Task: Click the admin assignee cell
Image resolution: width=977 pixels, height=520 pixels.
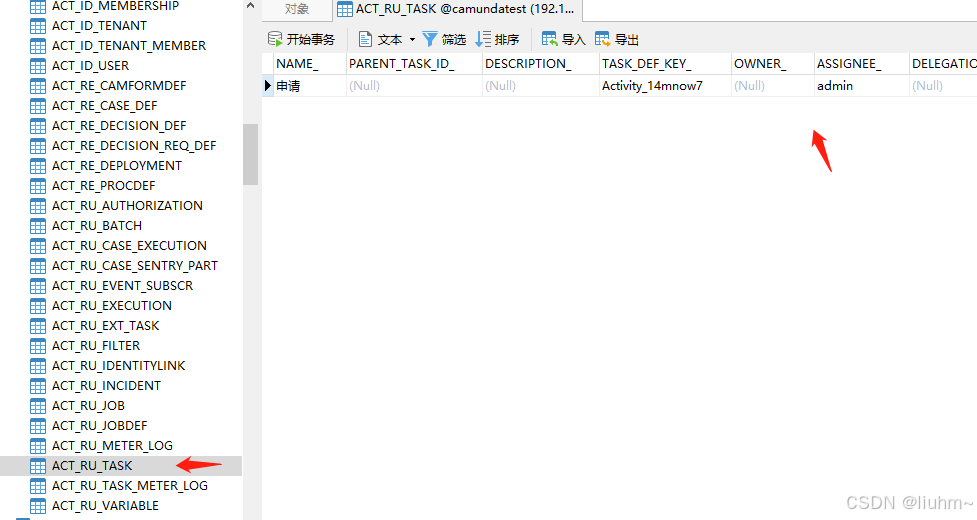Action: point(862,86)
